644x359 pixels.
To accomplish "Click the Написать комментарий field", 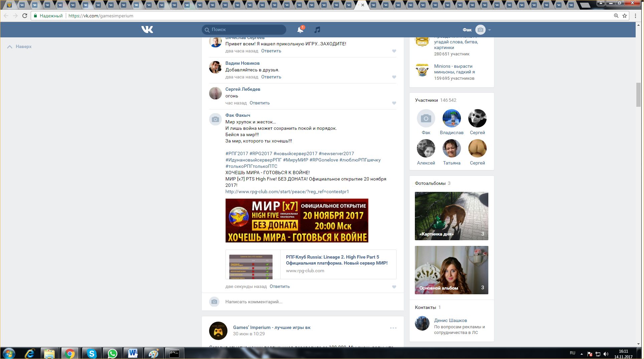I will (254, 302).
